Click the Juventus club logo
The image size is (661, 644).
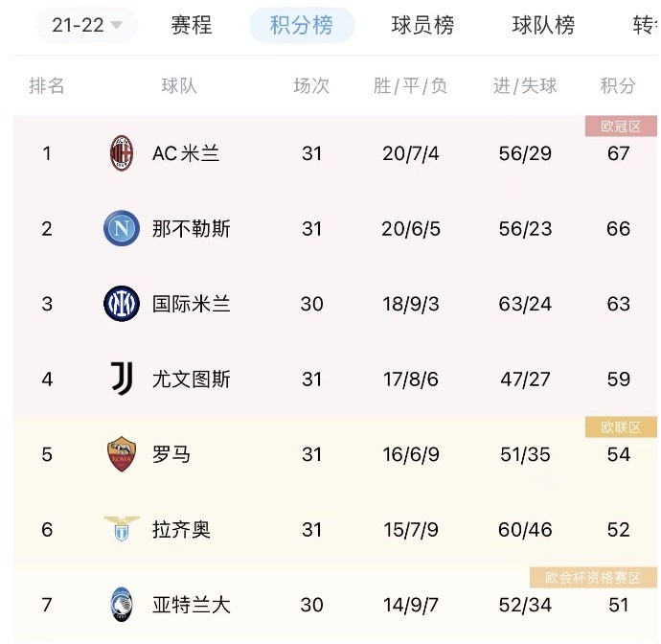pyautogui.click(x=122, y=379)
